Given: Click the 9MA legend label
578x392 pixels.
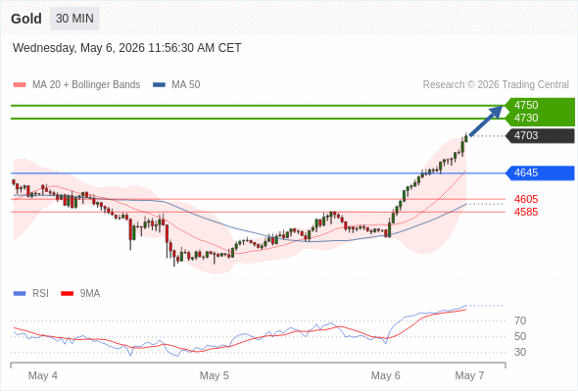Looking at the screenshot, I should pos(90,294).
